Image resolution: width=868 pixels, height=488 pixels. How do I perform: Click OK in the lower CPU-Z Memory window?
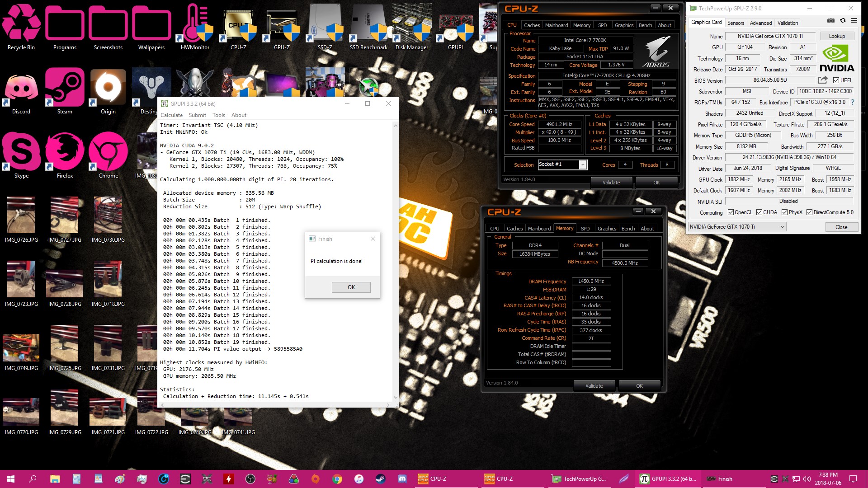(639, 386)
